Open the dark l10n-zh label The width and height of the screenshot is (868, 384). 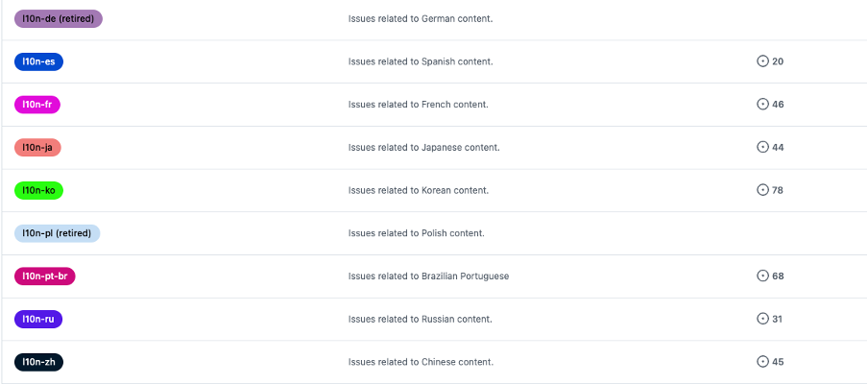tap(39, 362)
